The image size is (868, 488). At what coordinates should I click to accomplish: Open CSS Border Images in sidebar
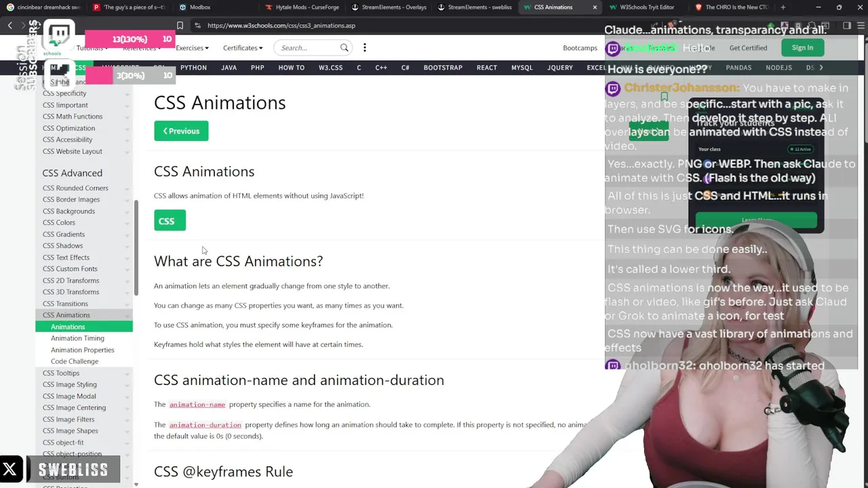tap(71, 199)
